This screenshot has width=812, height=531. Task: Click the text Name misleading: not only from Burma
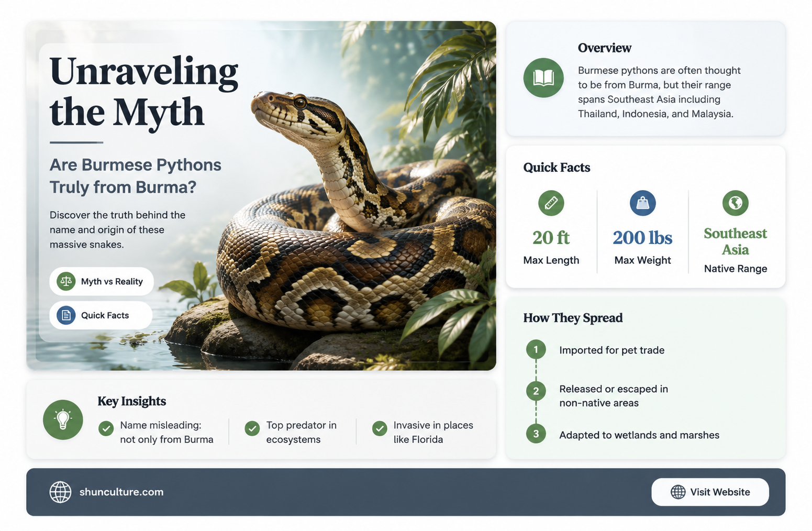point(166,432)
